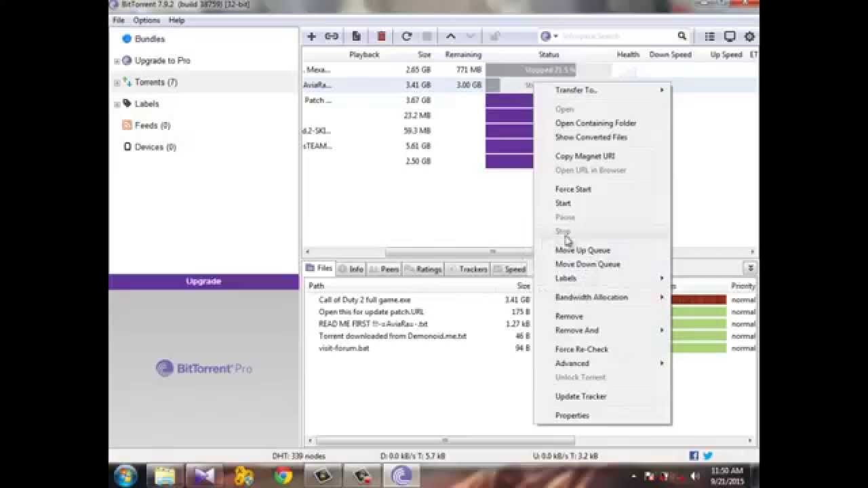Screen dimensions: 868x488
Task: Open the Remove And submenu
Action: click(602, 330)
